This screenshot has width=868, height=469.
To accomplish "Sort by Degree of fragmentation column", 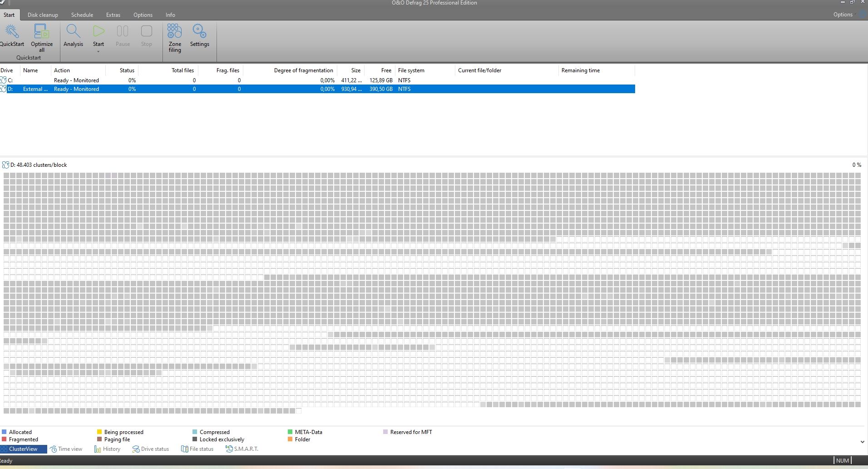I will [x=303, y=70].
